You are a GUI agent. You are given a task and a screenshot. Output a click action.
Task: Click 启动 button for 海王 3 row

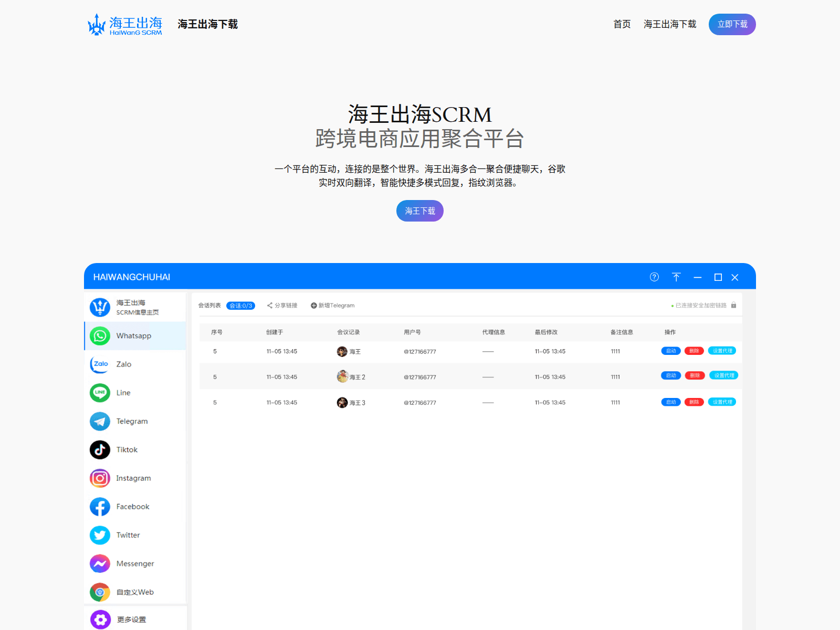pos(671,402)
